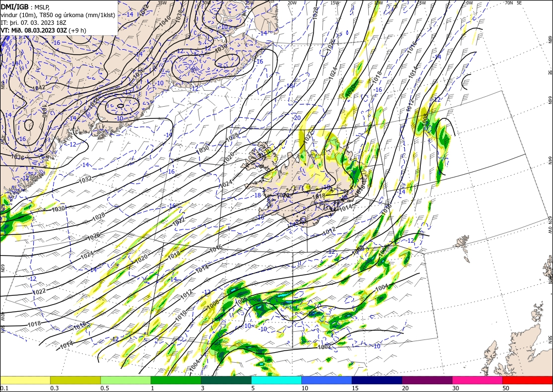The height and width of the screenshot is (392, 553).
Task: Click the '15W' longitude label
Action: coord(335,3)
